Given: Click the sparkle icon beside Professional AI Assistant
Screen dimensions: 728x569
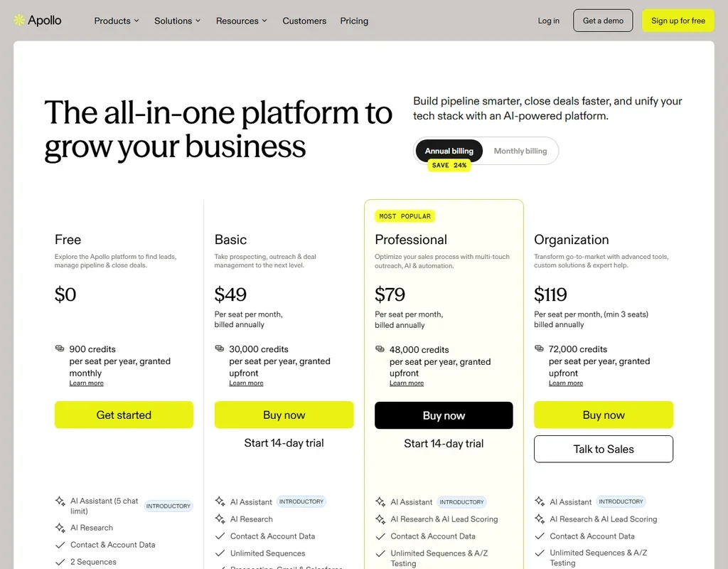Looking at the screenshot, I should (x=380, y=501).
